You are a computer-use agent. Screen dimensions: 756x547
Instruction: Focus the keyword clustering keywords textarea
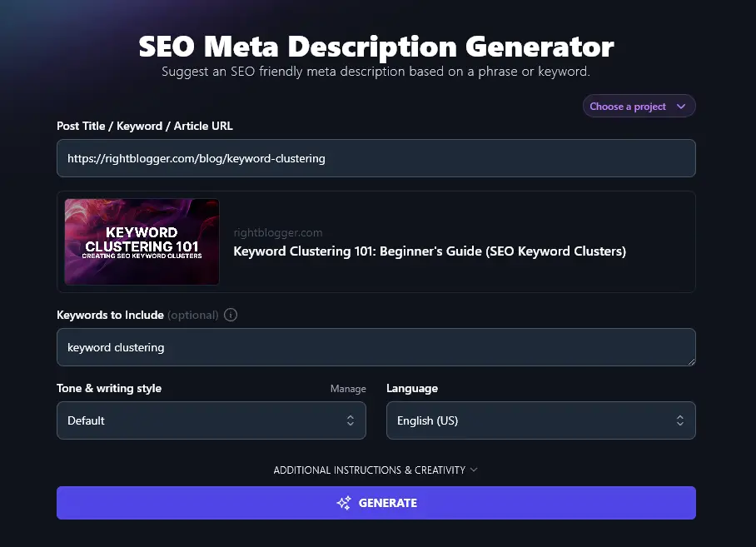(376, 347)
